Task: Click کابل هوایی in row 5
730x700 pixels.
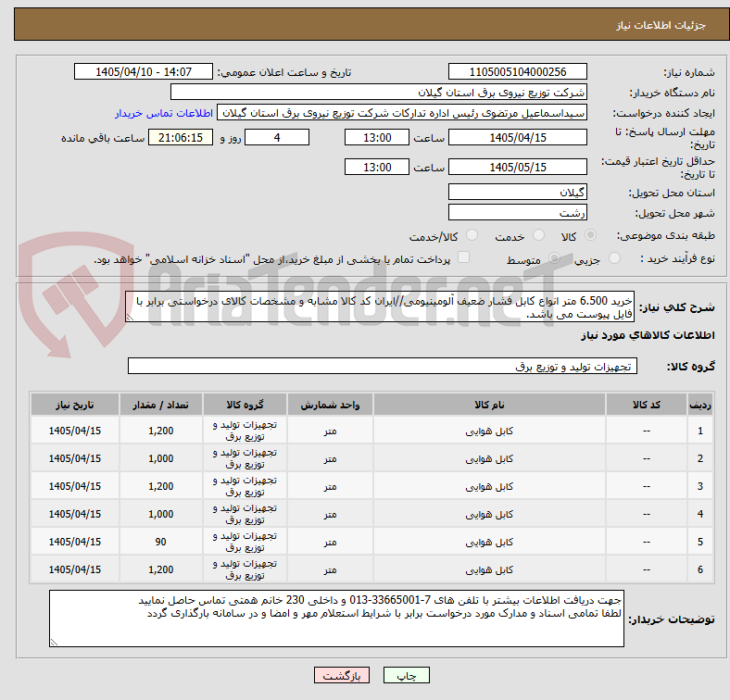Action: [489, 543]
